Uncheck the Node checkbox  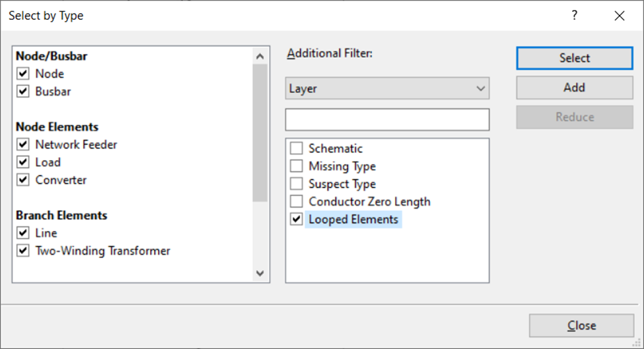click(x=24, y=74)
